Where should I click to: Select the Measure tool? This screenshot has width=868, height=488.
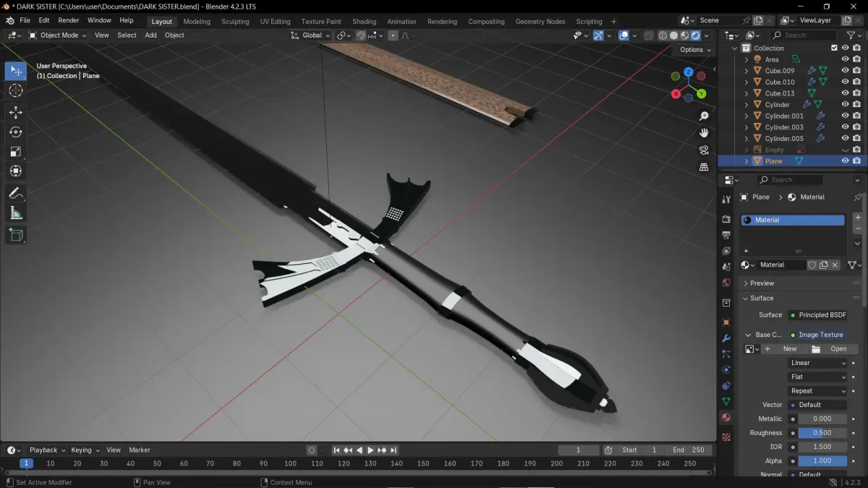coord(16,213)
